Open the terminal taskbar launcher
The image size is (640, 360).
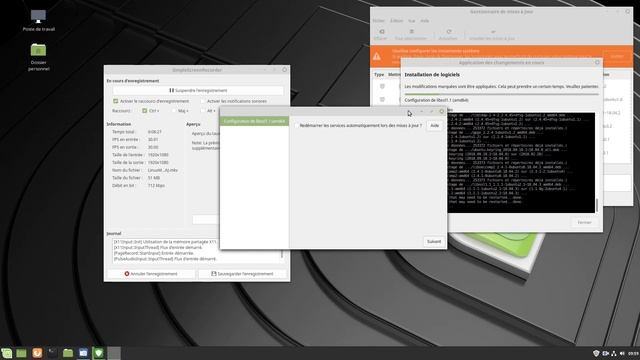tap(52, 353)
